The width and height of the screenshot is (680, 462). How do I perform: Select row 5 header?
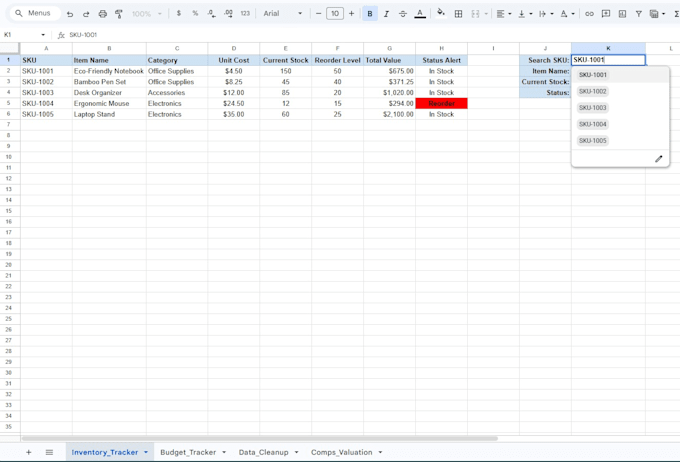pos(9,103)
